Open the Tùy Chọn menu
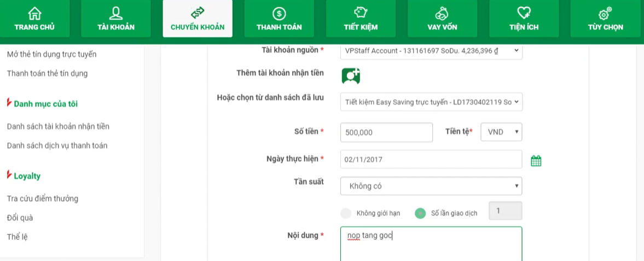This screenshot has height=261, width=644. pos(605,19)
